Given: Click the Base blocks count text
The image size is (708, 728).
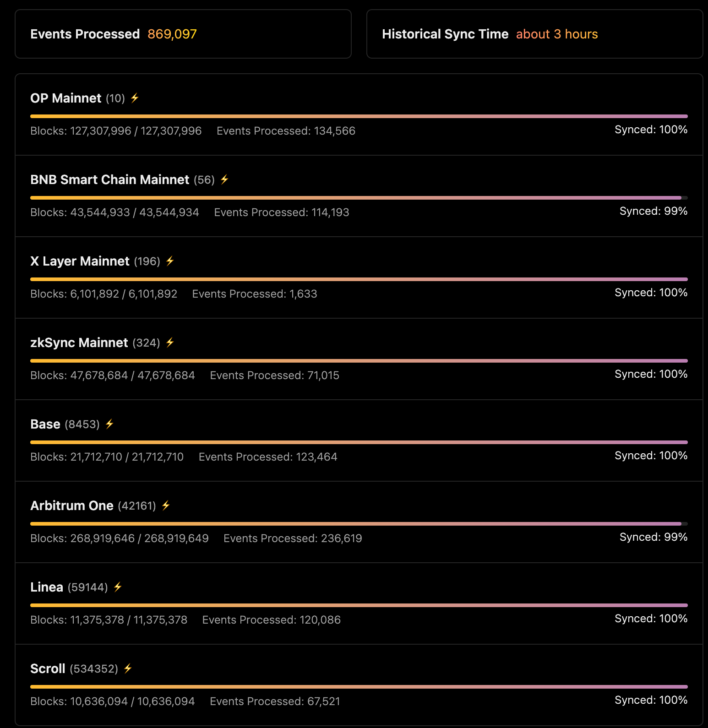Looking at the screenshot, I should click(107, 457).
